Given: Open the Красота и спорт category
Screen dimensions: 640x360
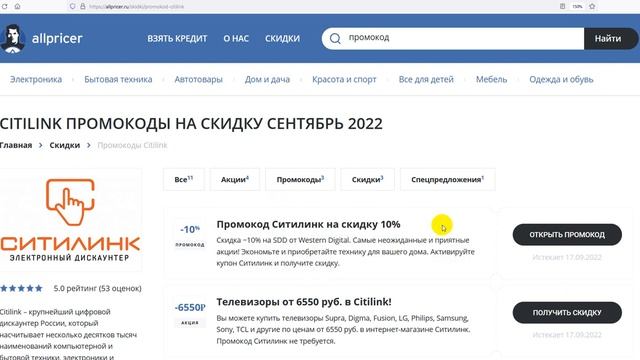Looking at the screenshot, I should pos(344,79).
